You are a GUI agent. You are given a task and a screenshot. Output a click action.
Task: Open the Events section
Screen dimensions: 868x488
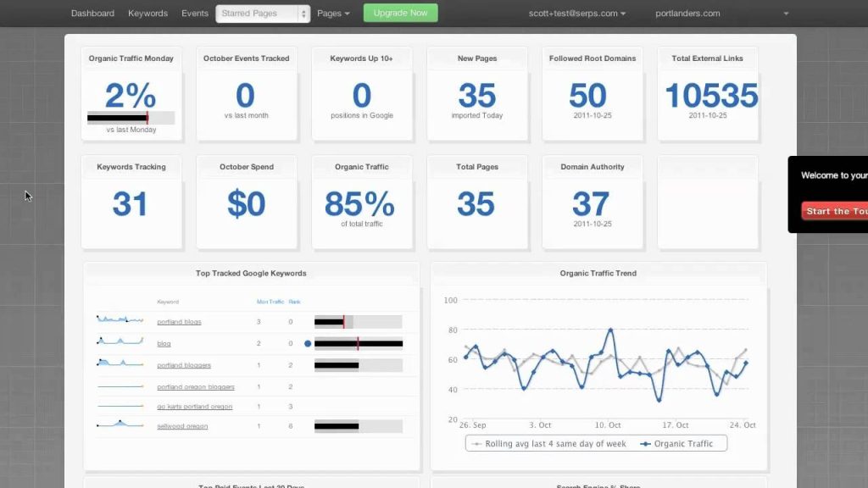[195, 14]
